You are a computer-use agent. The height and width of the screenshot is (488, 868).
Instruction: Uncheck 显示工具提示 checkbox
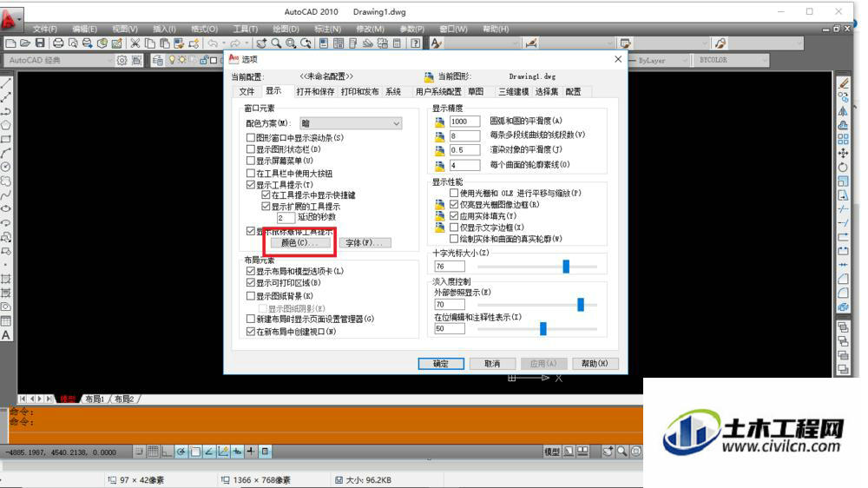click(x=251, y=184)
